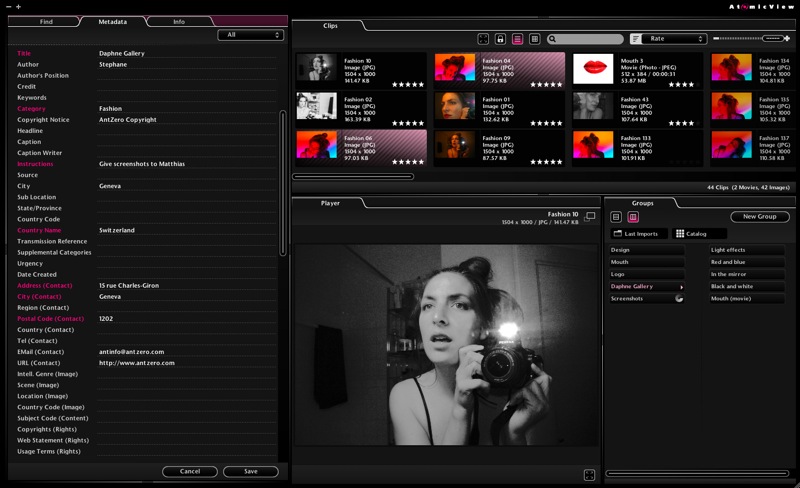Select the Fashion 06 clip thumbnail

tap(317, 145)
